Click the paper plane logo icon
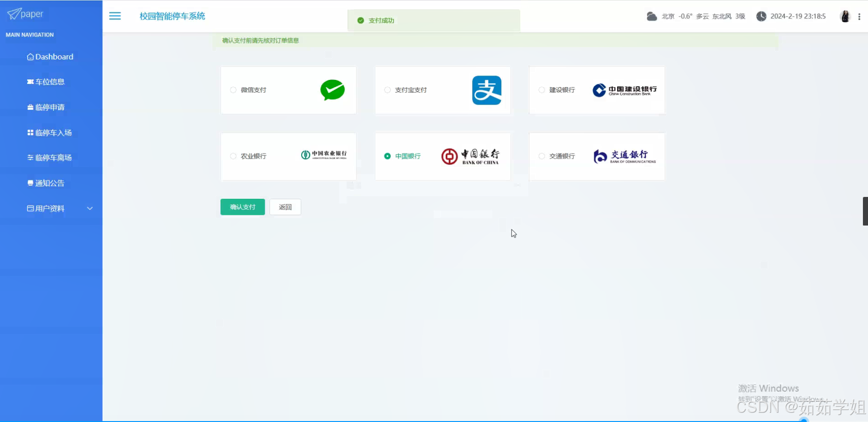 point(13,14)
